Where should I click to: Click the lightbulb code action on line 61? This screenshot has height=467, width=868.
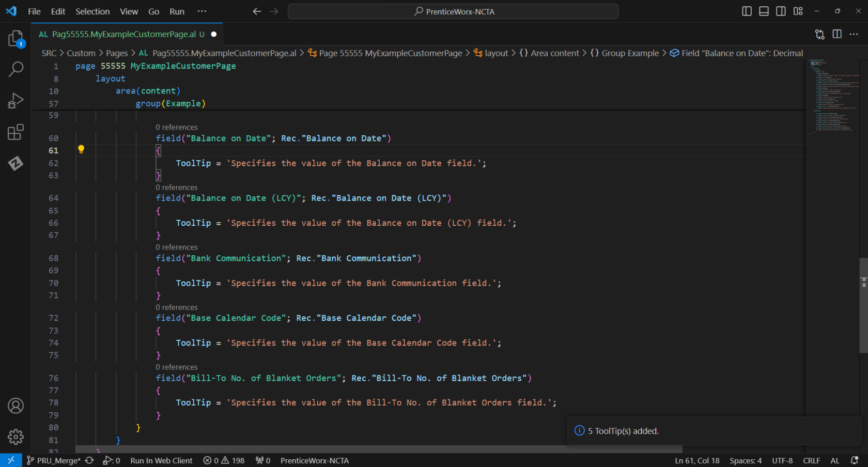[81, 150]
